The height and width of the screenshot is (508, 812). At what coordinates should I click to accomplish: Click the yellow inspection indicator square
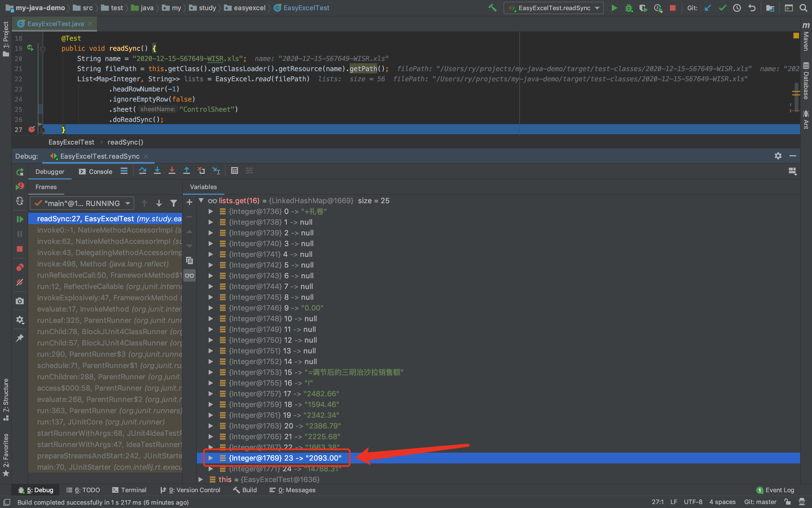pos(796,36)
